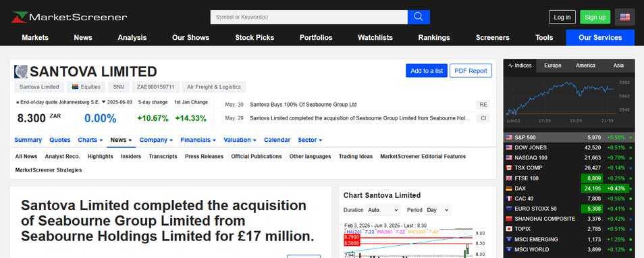Open the Screeners menu
The width and height of the screenshot is (644, 258).
[x=492, y=37]
